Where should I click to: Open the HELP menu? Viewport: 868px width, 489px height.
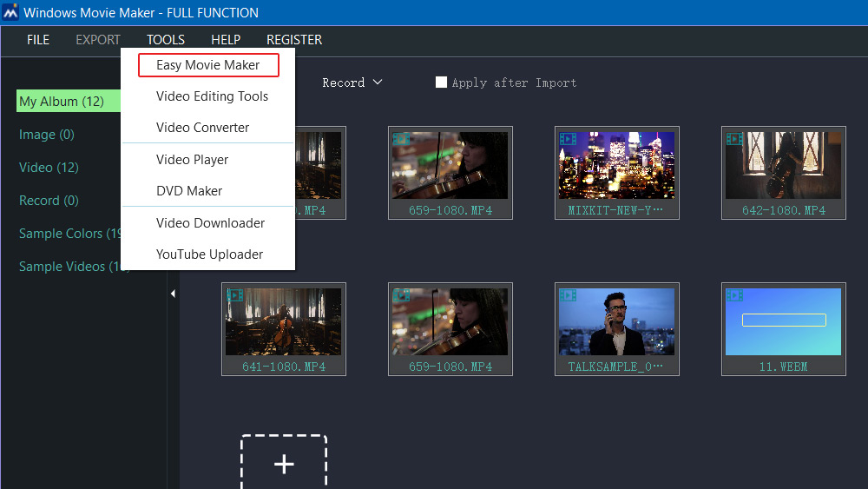pos(226,40)
